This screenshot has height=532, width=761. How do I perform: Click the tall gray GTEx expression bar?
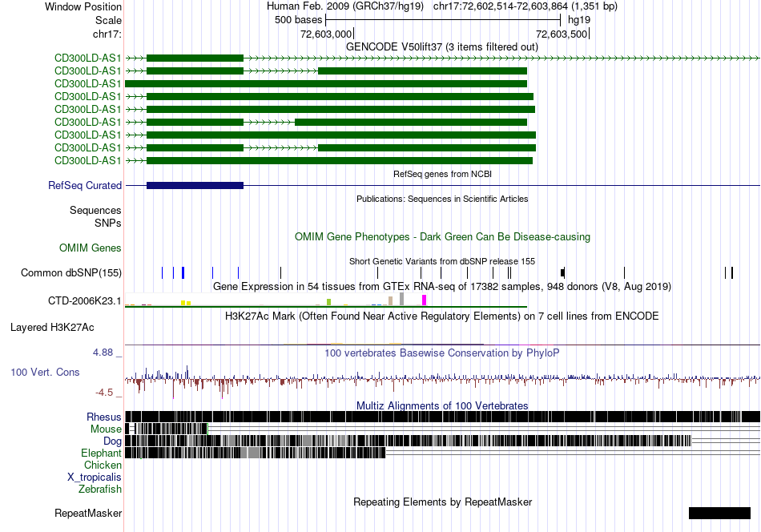401,299
